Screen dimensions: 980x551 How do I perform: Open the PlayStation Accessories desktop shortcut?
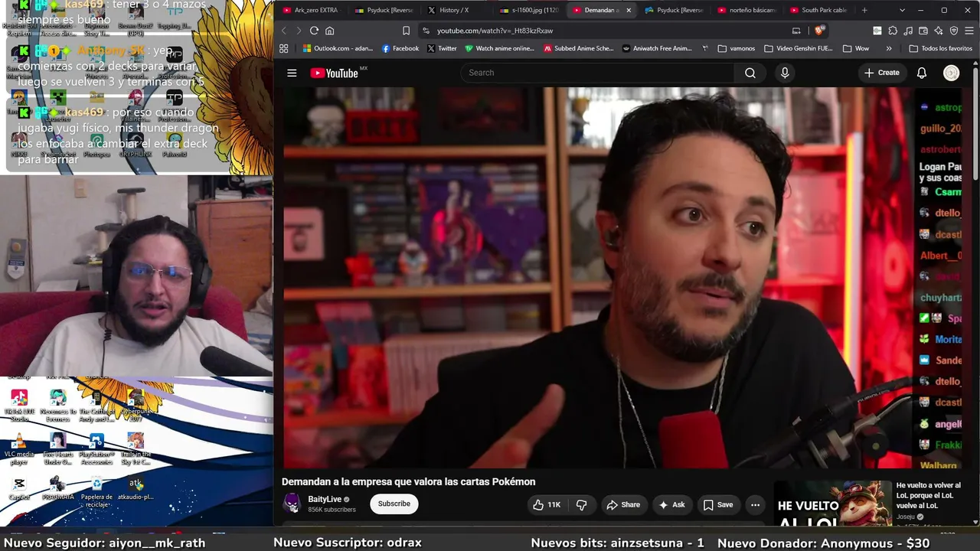(96, 448)
